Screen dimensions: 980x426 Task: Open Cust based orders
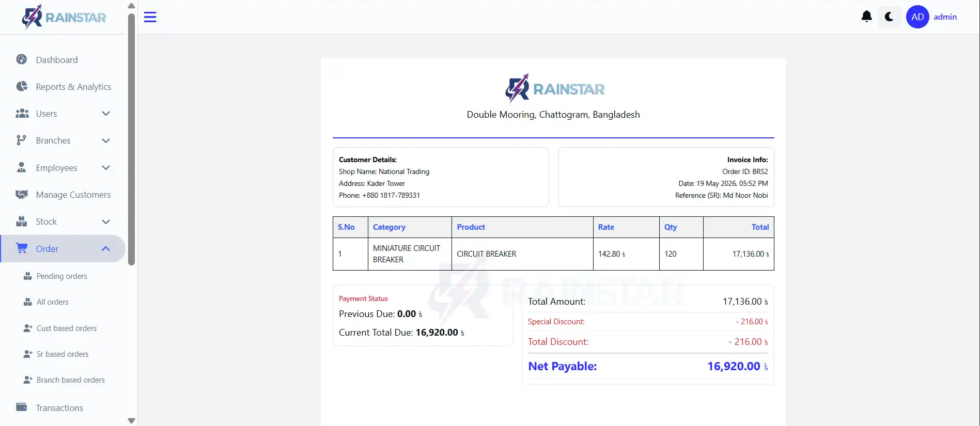[66, 328]
